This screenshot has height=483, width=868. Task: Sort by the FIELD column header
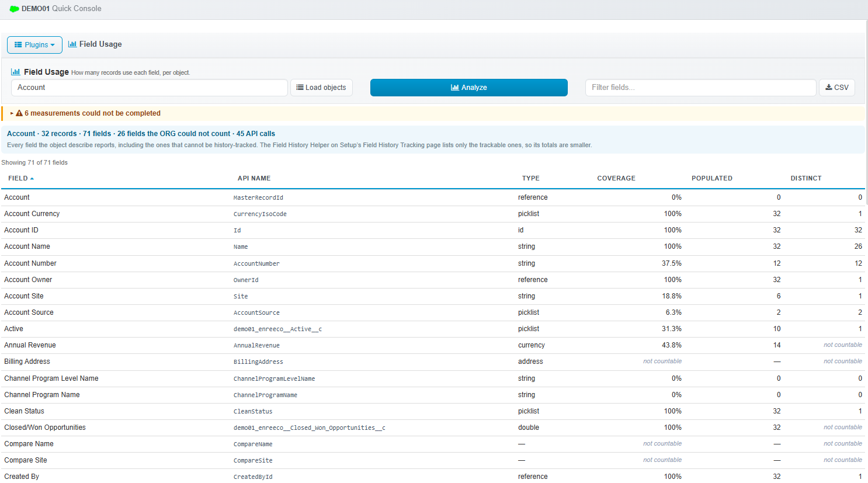[21, 179]
